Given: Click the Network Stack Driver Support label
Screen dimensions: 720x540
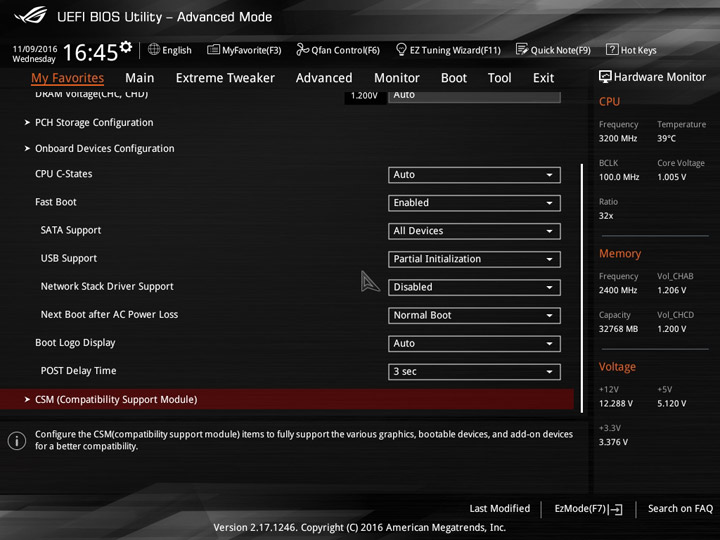Looking at the screenshot, I should pos(107,286).
